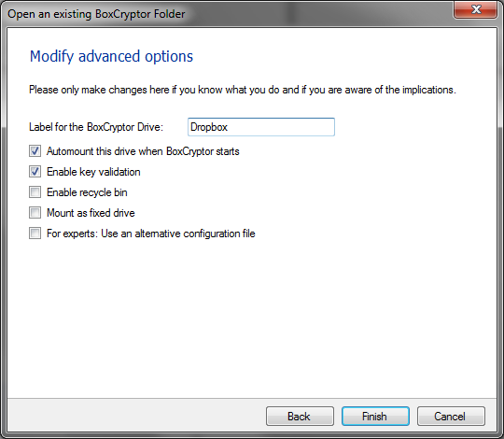Click the 'Enable key validation' label text
The height and width of the screenshot is (439, 504).
[93, 172]
